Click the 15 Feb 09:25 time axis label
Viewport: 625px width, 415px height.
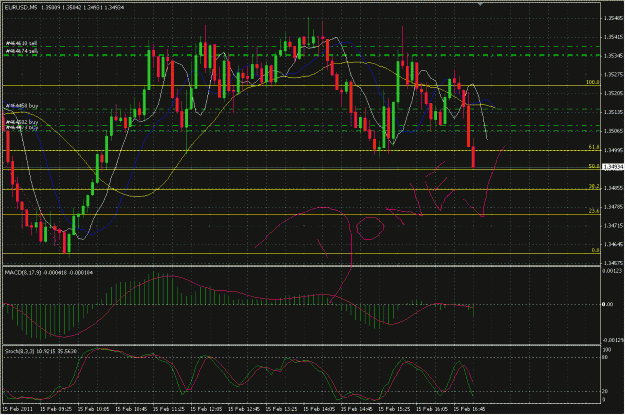point(55,409)
